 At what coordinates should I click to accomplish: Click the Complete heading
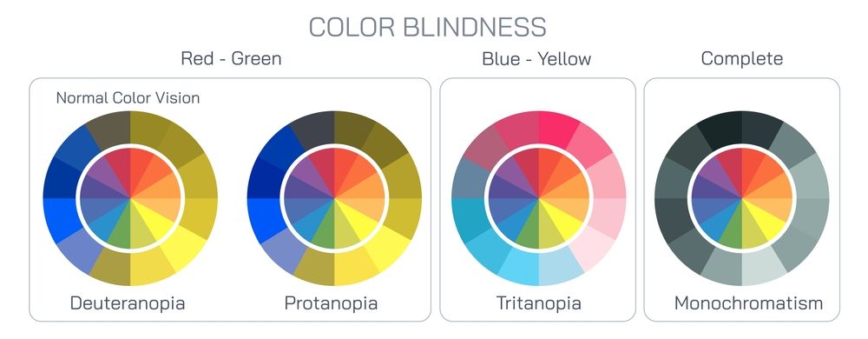click(x=742, y=58)
